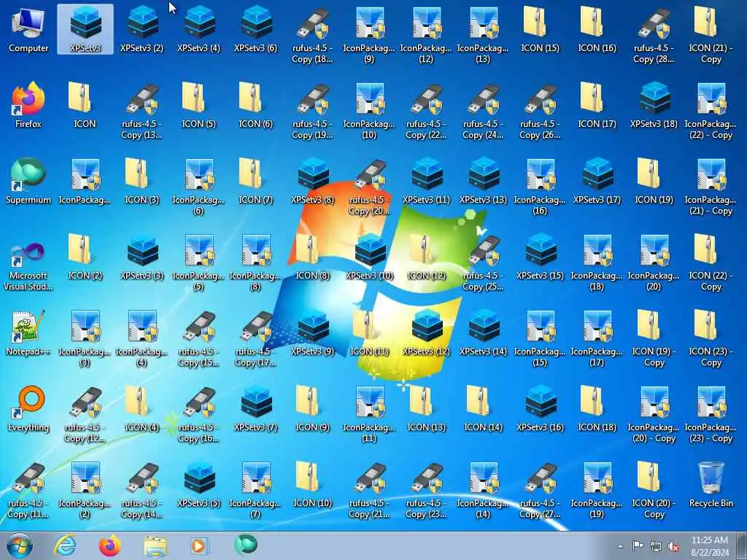Select the ICON (2) zip folder
This screenshot has width=747, height=560.
85,257
